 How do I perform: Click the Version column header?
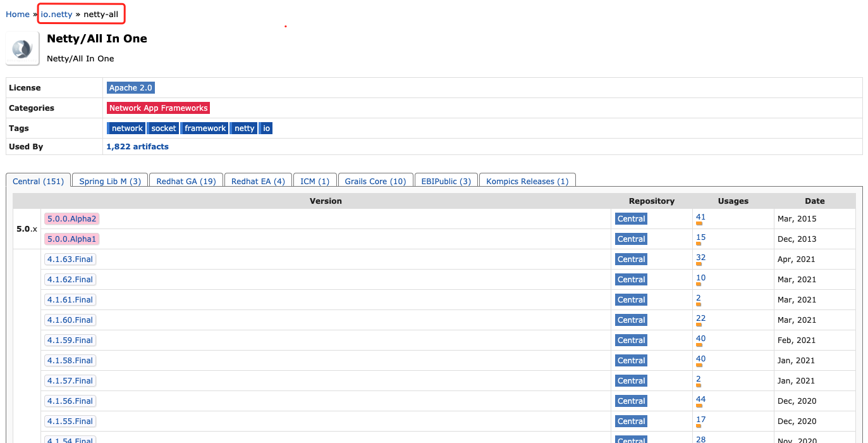[x=326, y=201]
